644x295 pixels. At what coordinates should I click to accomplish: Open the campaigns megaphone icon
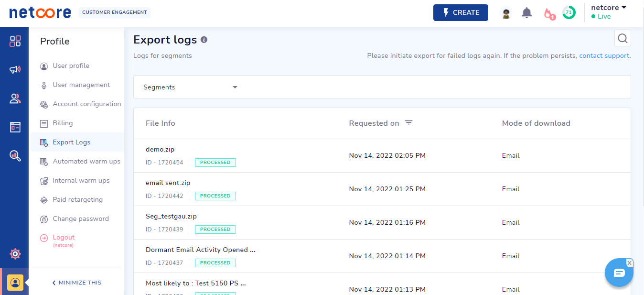(15, 70)
